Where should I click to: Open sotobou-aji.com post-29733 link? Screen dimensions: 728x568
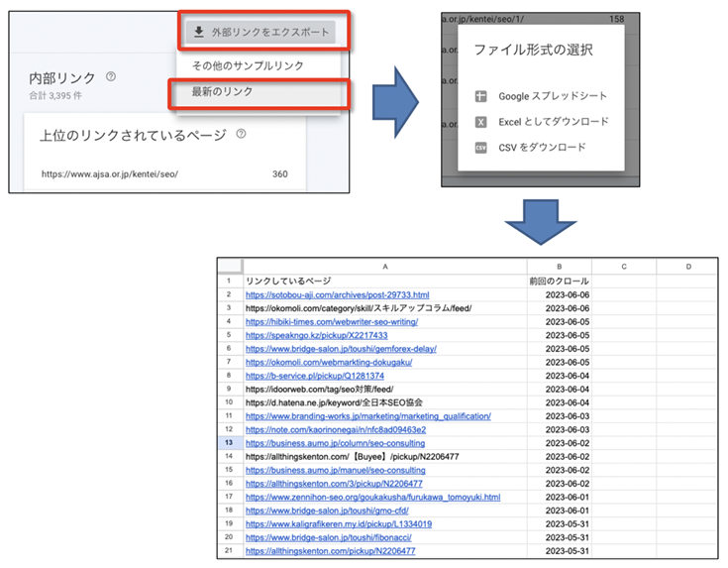coord(337,294)
